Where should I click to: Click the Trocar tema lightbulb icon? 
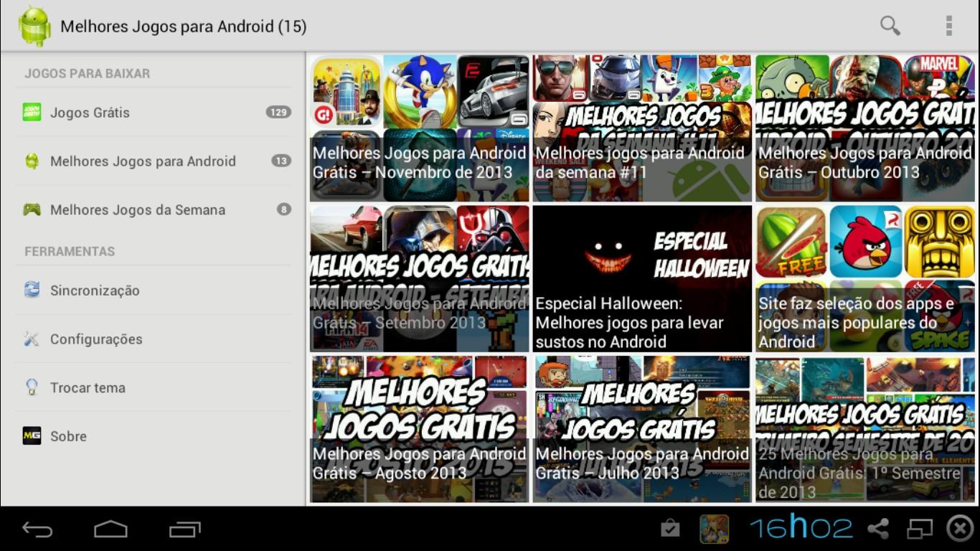tap(32, 387)
